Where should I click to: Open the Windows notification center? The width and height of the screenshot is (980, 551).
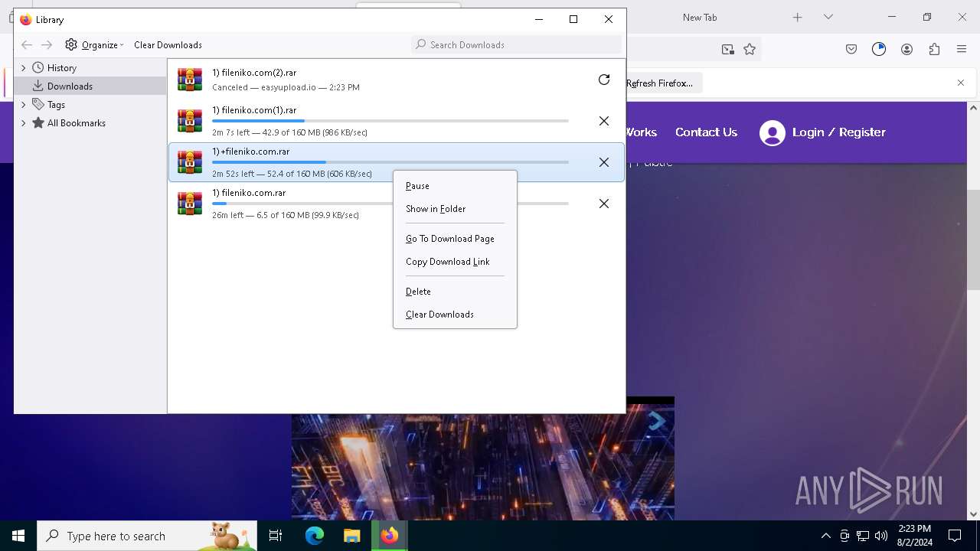pyautogui.click(x=955, y=536)
